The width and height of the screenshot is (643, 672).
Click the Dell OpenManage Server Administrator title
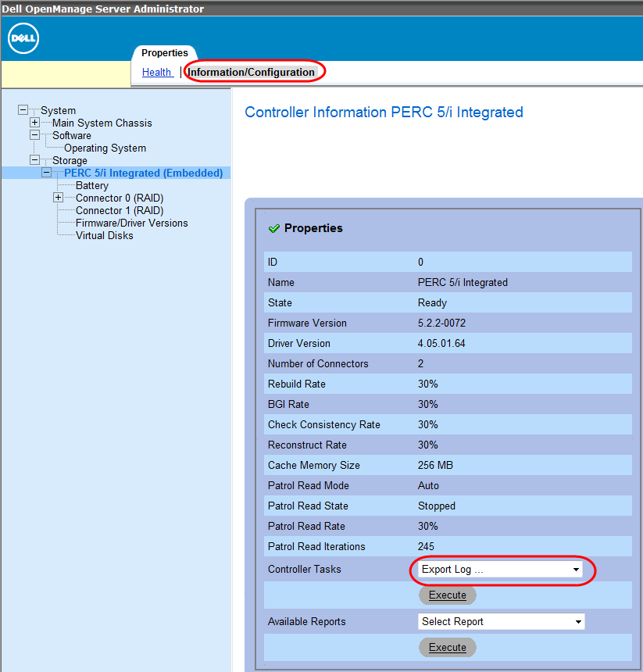103,9
